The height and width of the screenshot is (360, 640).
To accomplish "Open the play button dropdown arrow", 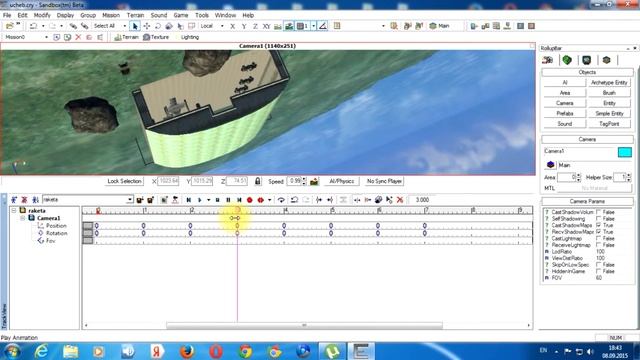I will point(209,200).
